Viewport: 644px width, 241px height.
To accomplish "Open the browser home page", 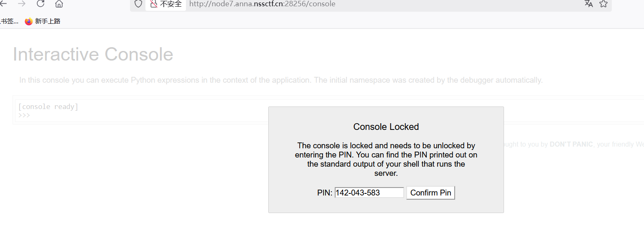I will pos(59,4).
